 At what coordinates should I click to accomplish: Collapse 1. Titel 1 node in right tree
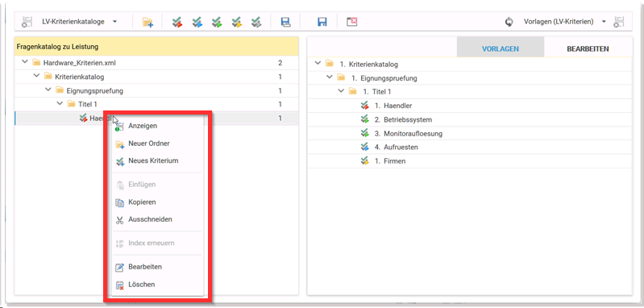pyautogui.click(x=340, y=91)
